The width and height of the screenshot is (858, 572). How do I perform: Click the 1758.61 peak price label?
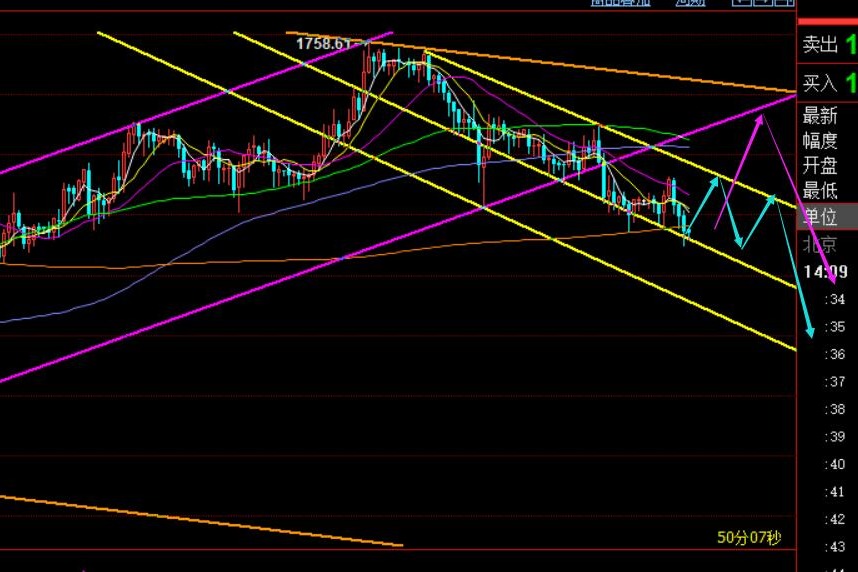326,44
